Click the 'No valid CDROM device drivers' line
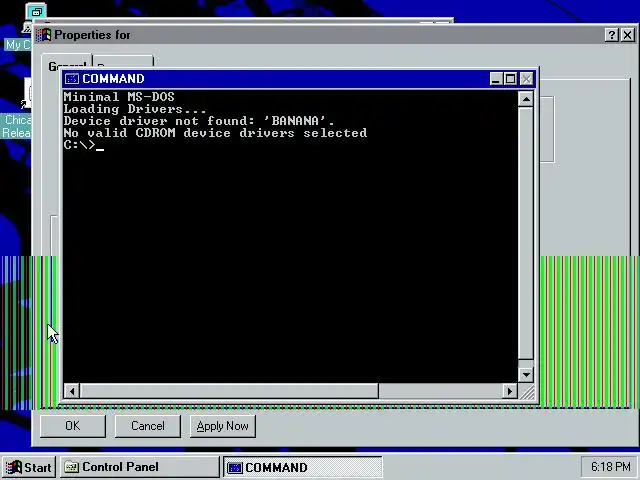This screenshot has height=480, width=640. click(216, 133)
